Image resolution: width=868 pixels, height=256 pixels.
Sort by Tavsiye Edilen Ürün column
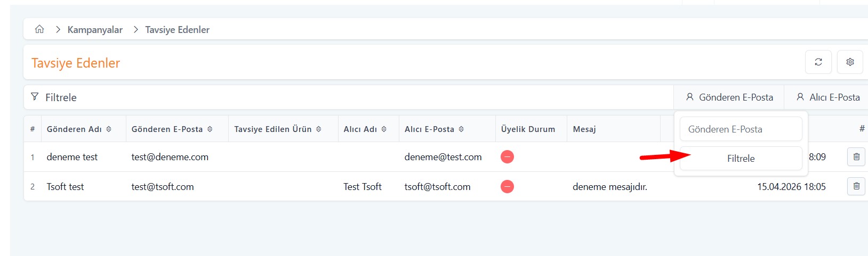[x=277, y=129]
